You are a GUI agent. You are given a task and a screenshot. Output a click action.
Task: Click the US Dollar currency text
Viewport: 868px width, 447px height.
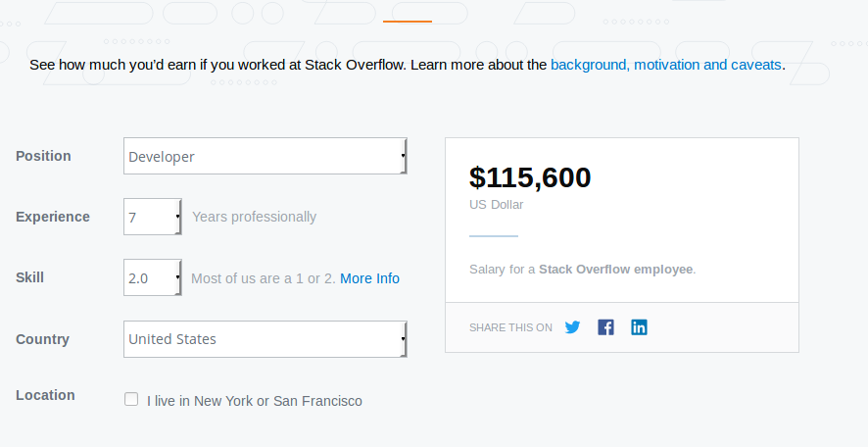497,205
